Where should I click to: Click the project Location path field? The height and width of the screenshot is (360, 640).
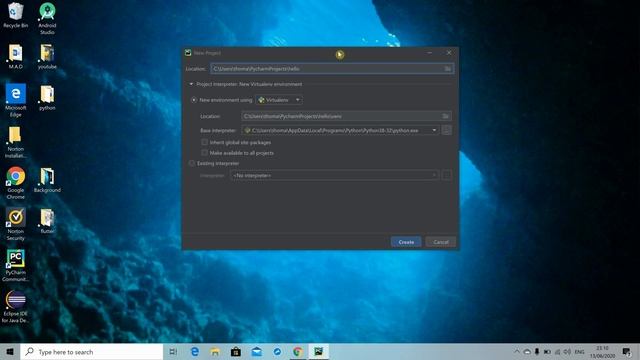[332, 69]
